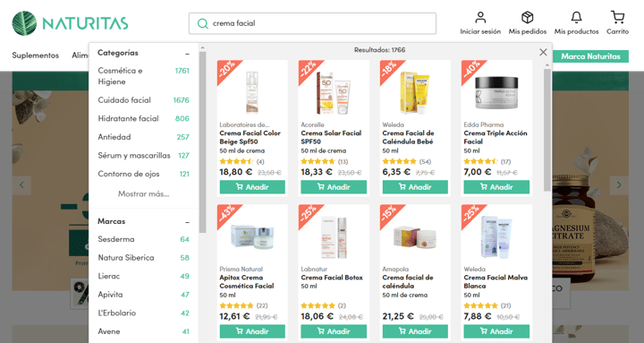Filter by Cuidado facial category
Viewport: 644px width, 343px height.
pyautogui.click(x=143, y=100)
